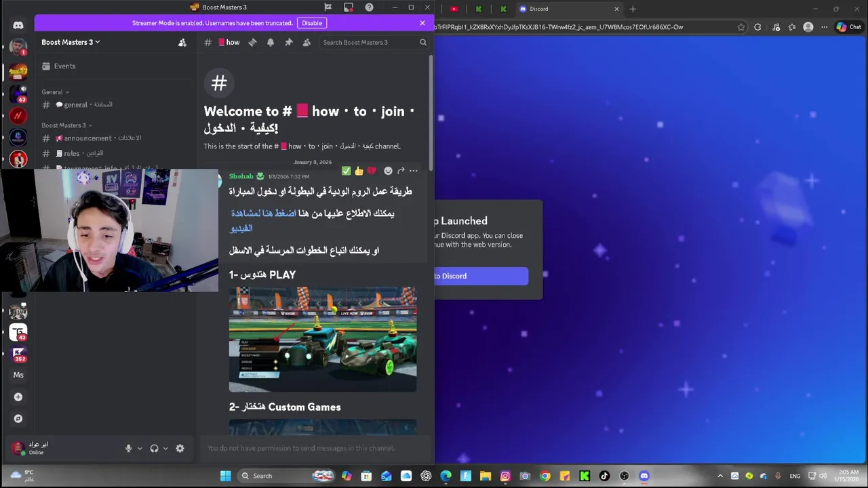Click the search magnifier icon in Discord
Viewport: 868px width, 488px height.
pos(423,42)
